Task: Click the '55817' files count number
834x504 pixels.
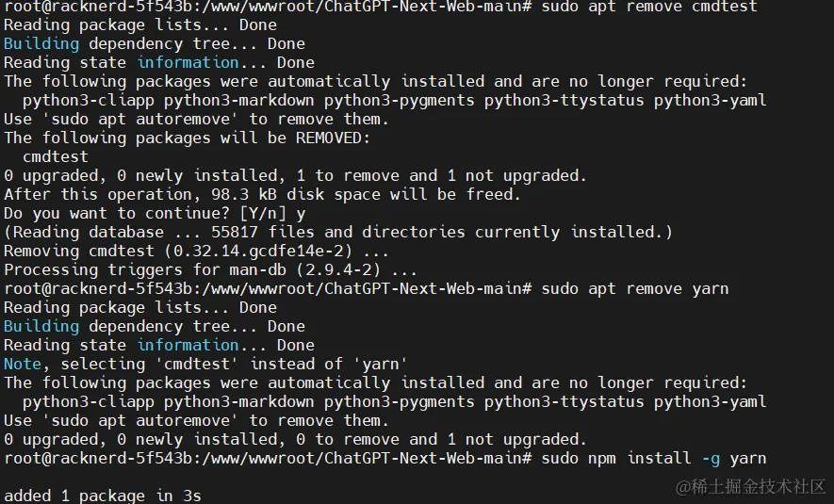Action: [234, 232]
